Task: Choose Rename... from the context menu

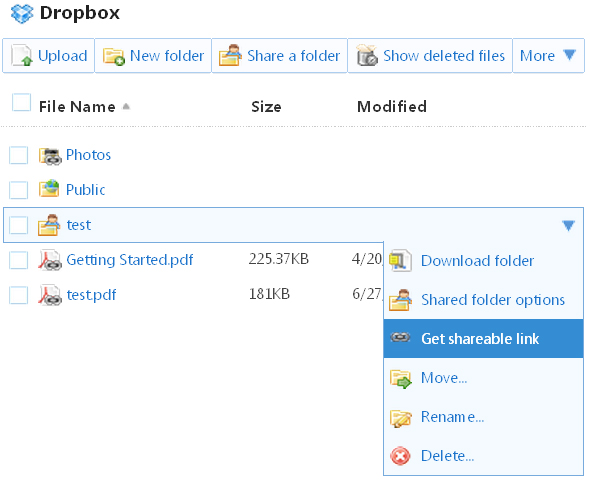Action: pos(484,417)
